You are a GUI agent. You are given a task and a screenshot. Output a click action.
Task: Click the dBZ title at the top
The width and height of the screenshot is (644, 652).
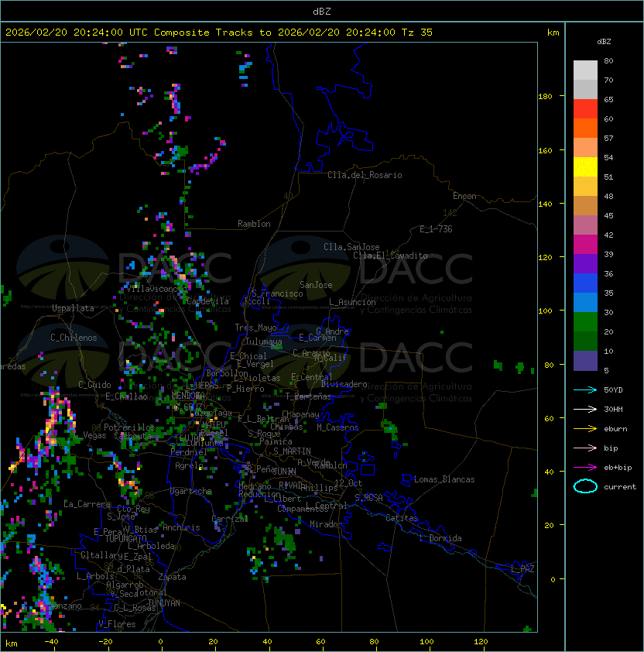[x=322, y=12]
